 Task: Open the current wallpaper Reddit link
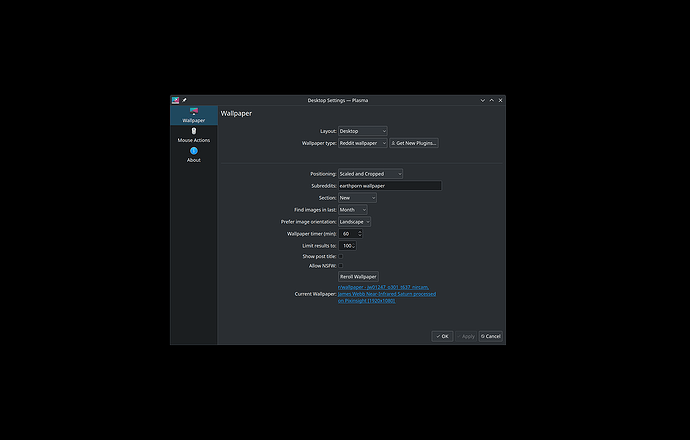387,294
